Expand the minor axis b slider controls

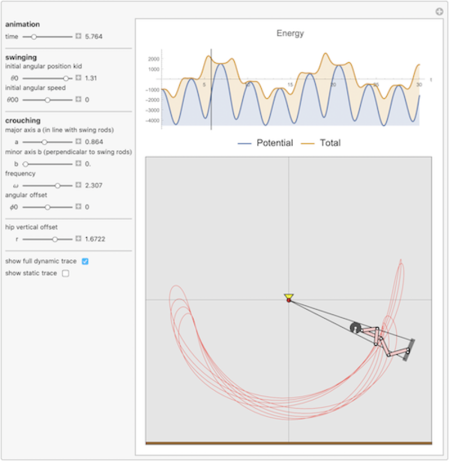(x=78, y=163)
